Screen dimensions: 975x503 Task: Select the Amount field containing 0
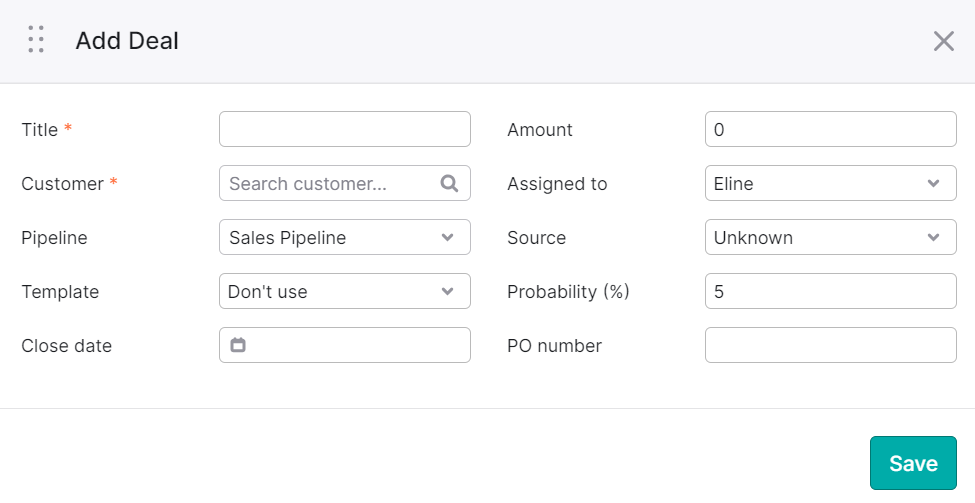830,129
